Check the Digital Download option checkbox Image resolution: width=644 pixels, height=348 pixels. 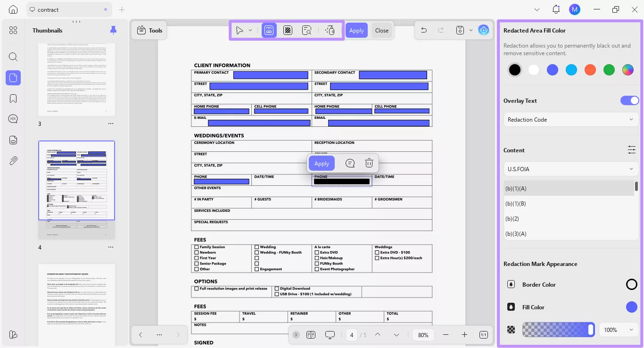coord(277,289)
